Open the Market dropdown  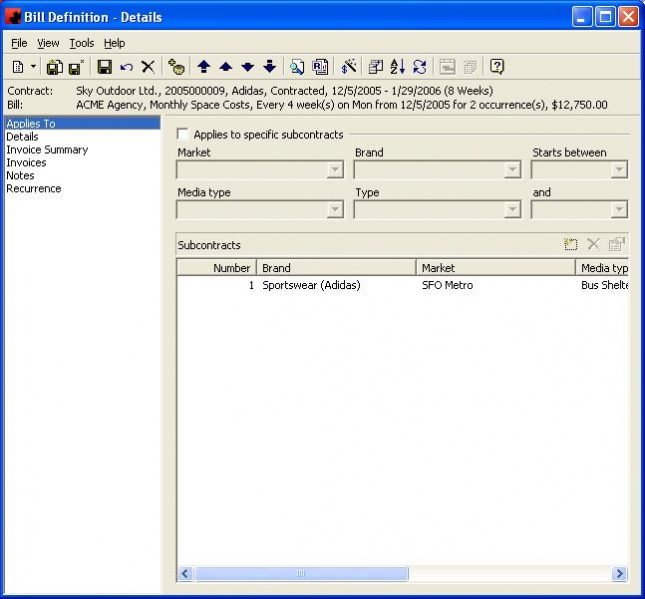coord(335,170)
